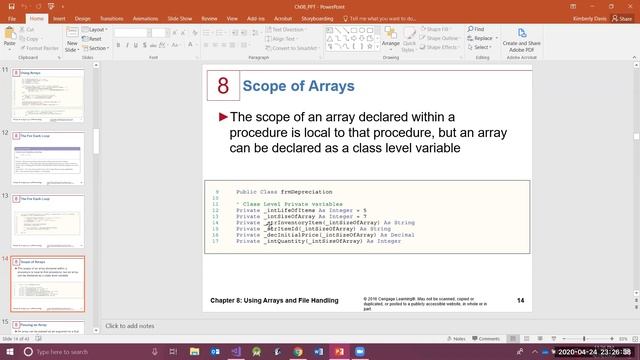Click Create and Share Adobe PDF
This screenshot has height=360, width=640.
521,40
